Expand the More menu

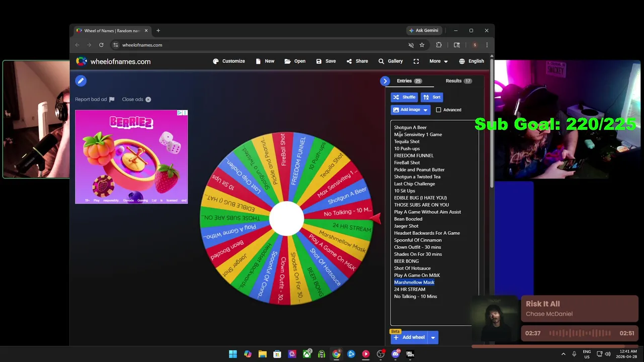click(438, 61)
